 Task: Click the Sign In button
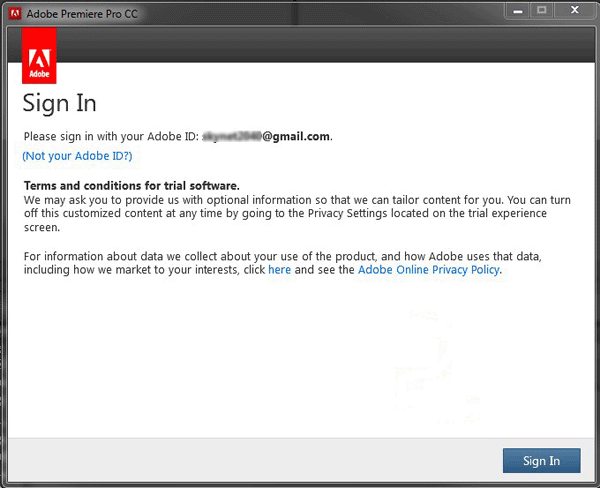(541, 460)
